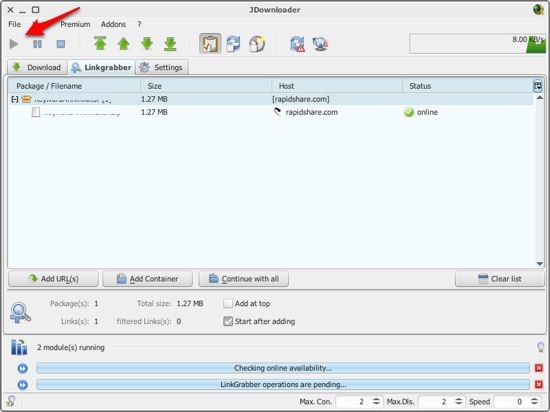This screenshot has height=412, width=550.
Task: Sort list by Status column
Action: 467,86
